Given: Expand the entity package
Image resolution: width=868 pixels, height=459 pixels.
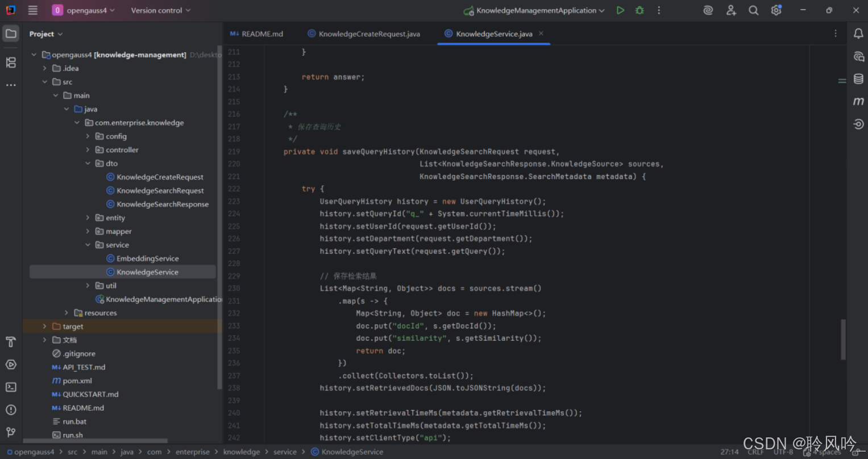Looking at the screenshot, I should coord(88,218).
